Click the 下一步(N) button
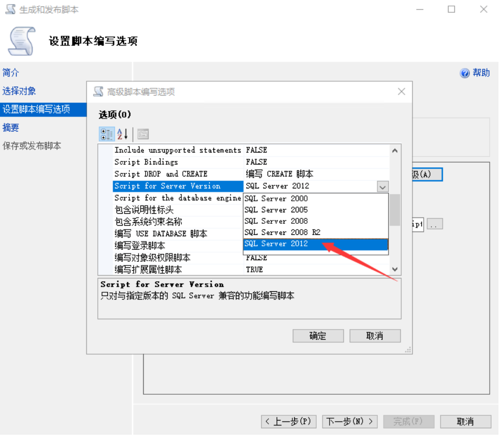 pyautogui.click(x=349, y=421)
